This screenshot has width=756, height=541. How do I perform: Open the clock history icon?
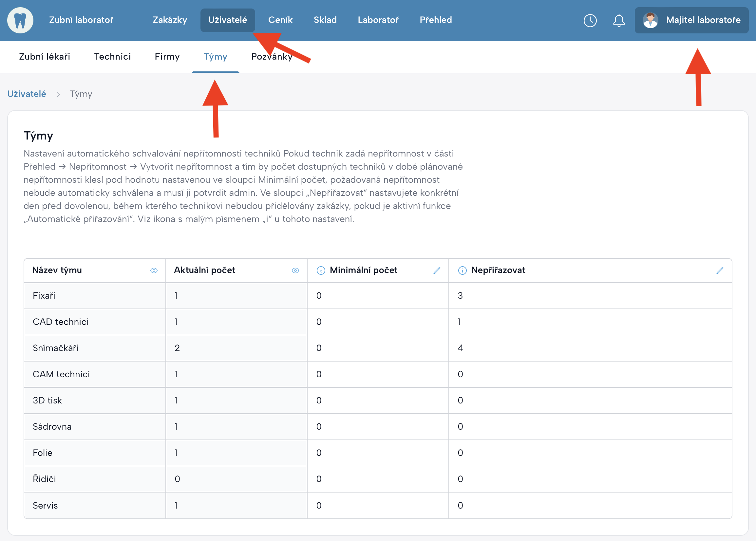pos(590,20)
